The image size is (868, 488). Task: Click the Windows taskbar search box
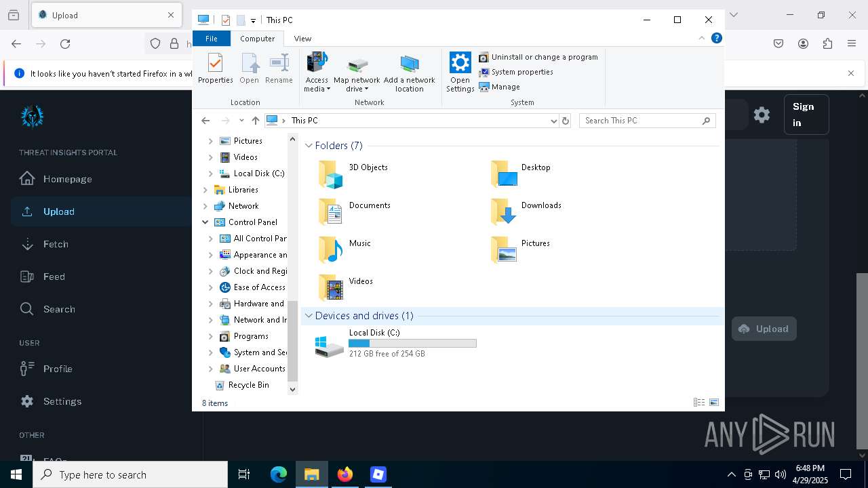(x=130, y=474)
